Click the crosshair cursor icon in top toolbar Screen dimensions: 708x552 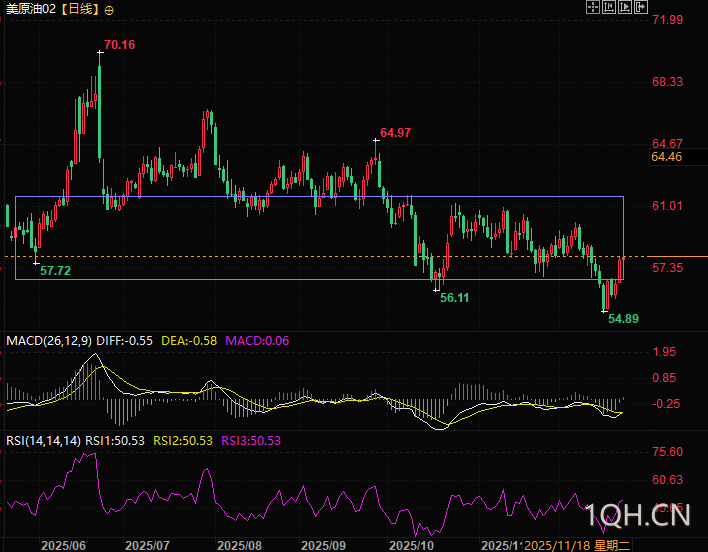coord(593,8)
